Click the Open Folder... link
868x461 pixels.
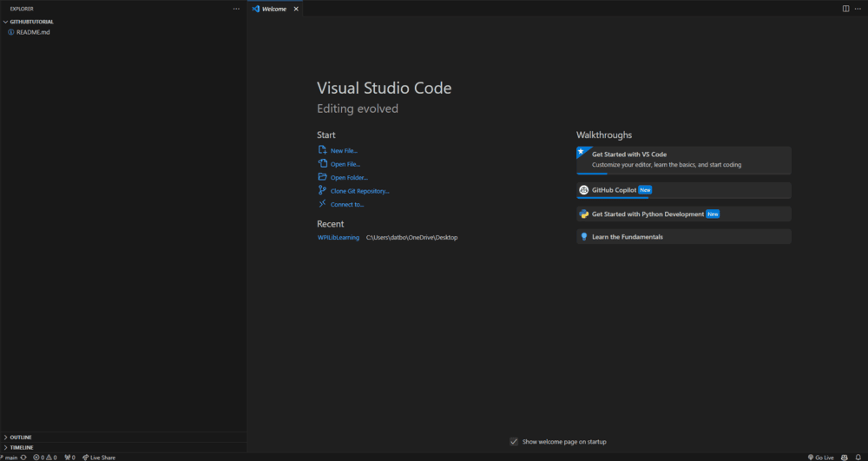(349, 178)
